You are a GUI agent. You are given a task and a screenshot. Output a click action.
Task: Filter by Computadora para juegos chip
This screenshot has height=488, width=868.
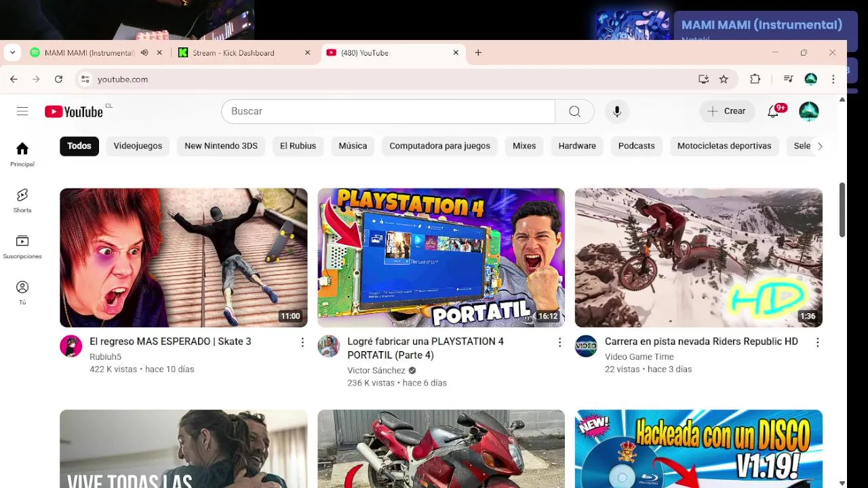point(439,146)
